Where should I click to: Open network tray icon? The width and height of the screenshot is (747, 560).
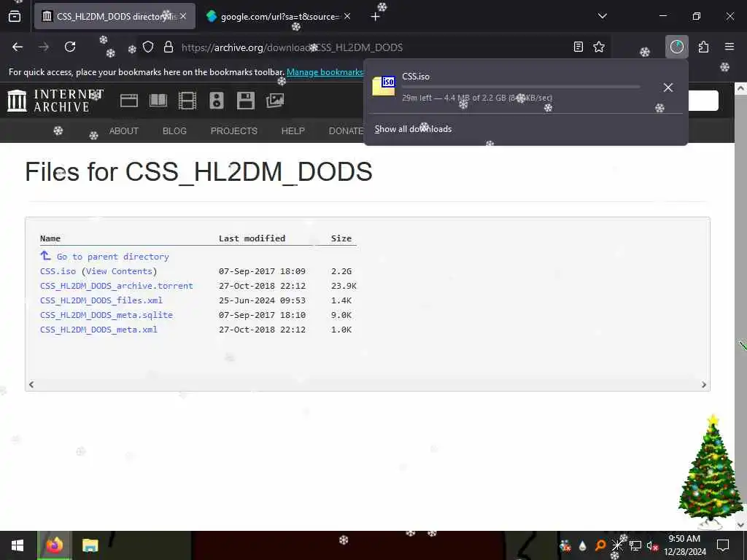[635, 545]
